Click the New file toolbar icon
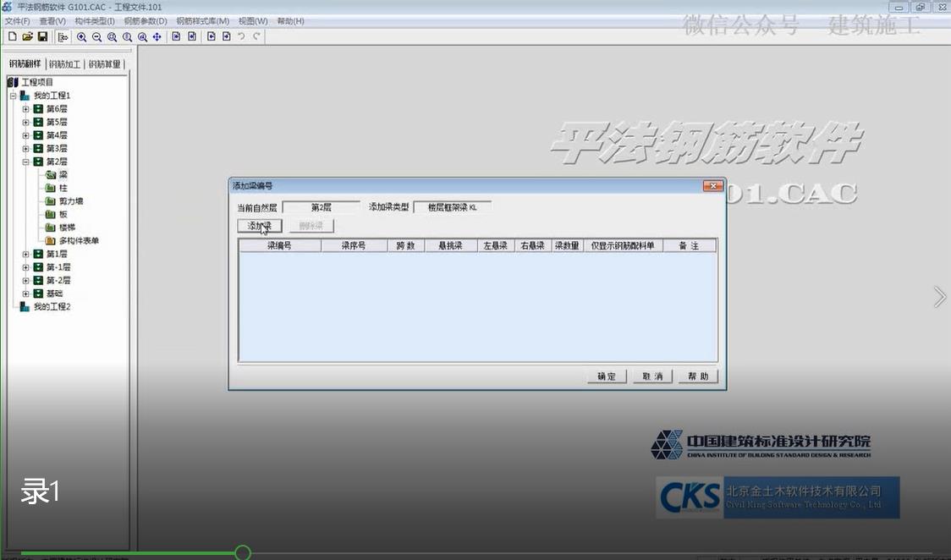Image resolution: width=951 pixels, height=560 pixels. (x=12, y=36)
